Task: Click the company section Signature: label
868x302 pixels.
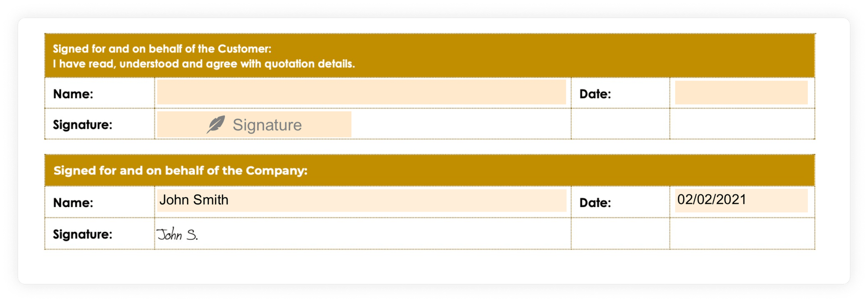Action: click(82, 234)
